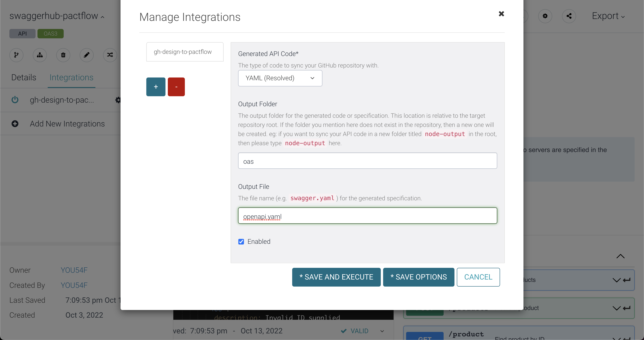
Task: Uncheck the Enabled checkbox
Action: (241, 241)
